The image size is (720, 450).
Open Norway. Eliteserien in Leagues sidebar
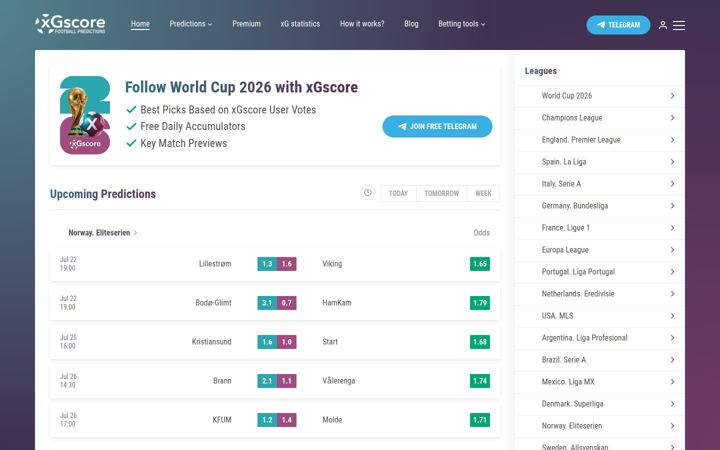pos(600,426)
